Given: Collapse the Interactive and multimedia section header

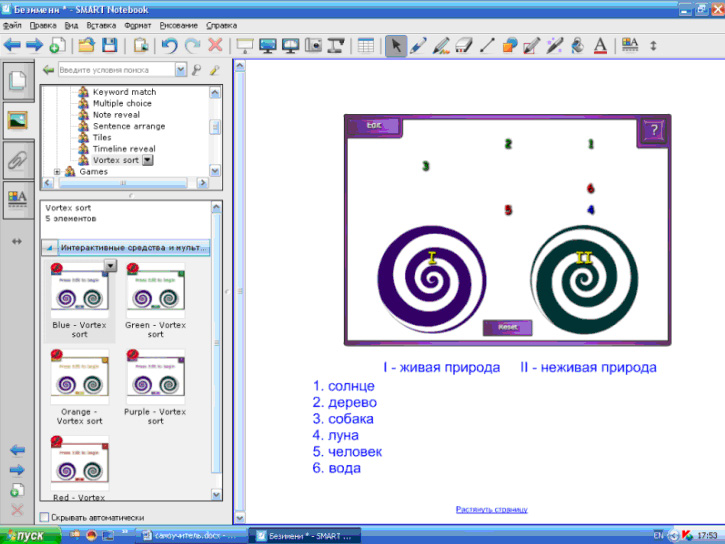Looking at the screenshot, I should [48, 247].
